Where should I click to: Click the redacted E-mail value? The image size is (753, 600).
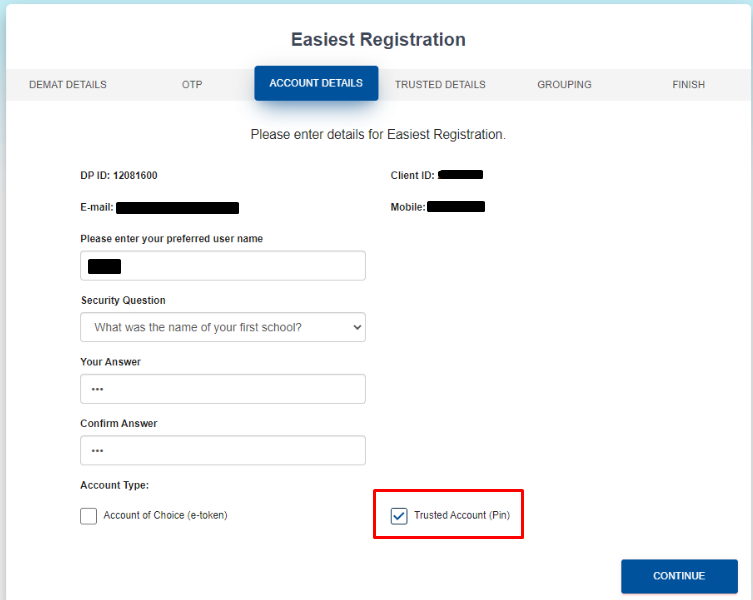pyautogui.click(x=177, y=208)
